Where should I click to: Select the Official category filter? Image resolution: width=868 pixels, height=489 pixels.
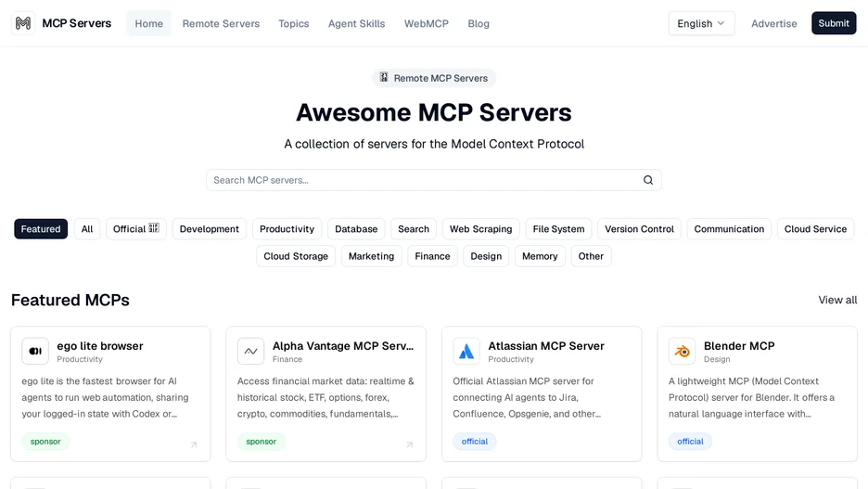click(136, 228)
